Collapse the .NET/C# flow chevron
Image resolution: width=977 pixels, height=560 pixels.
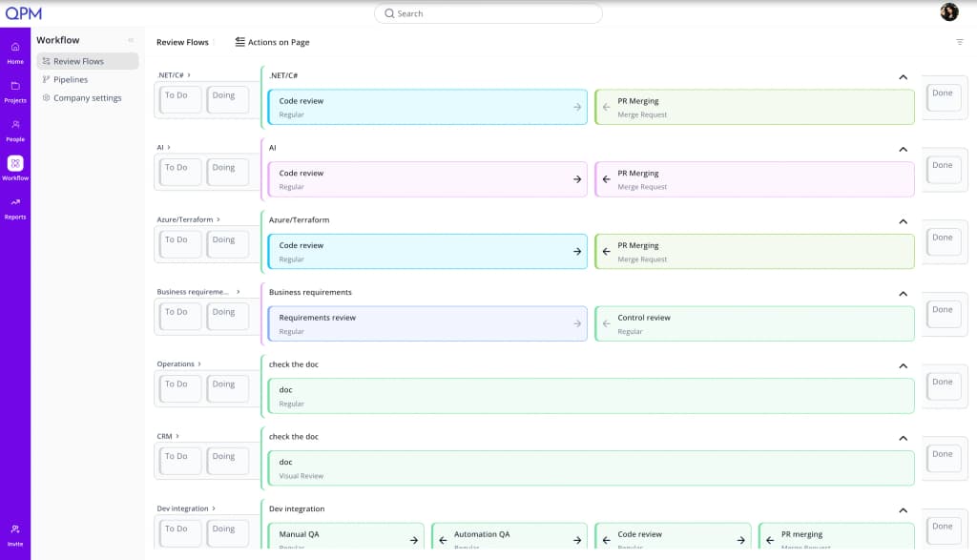pos(903,77)
